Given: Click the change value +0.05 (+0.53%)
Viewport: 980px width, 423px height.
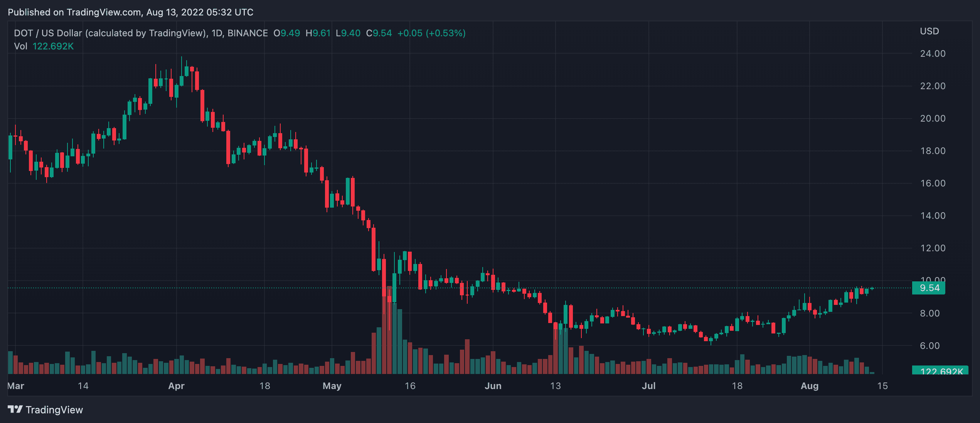Looking at the screenshot, I should tap(431, 33).
